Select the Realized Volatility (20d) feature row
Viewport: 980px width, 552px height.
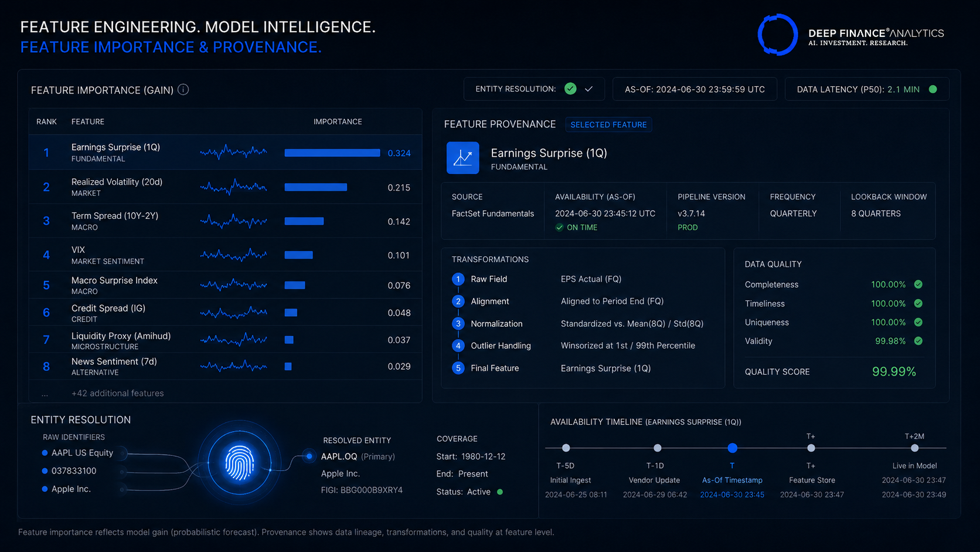pos(225,187)
